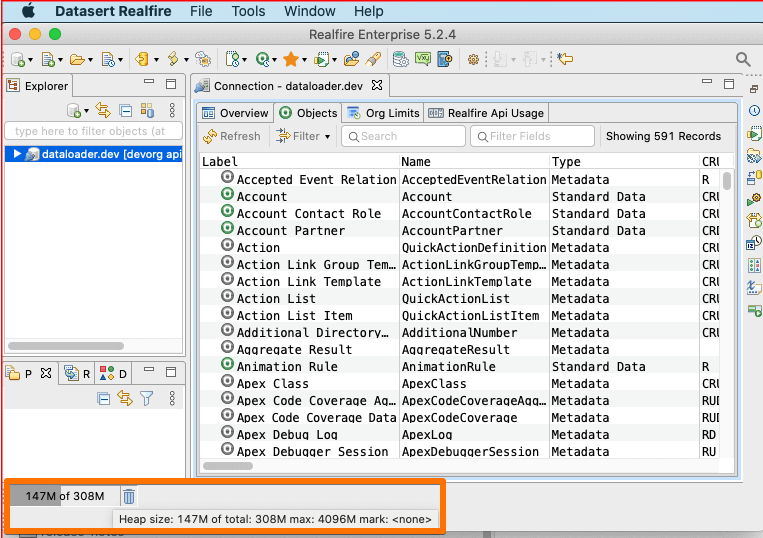Click the objects table horizontal scrollbar thumb
This screenshot has width=763, height=538.
tap(228, 466)
